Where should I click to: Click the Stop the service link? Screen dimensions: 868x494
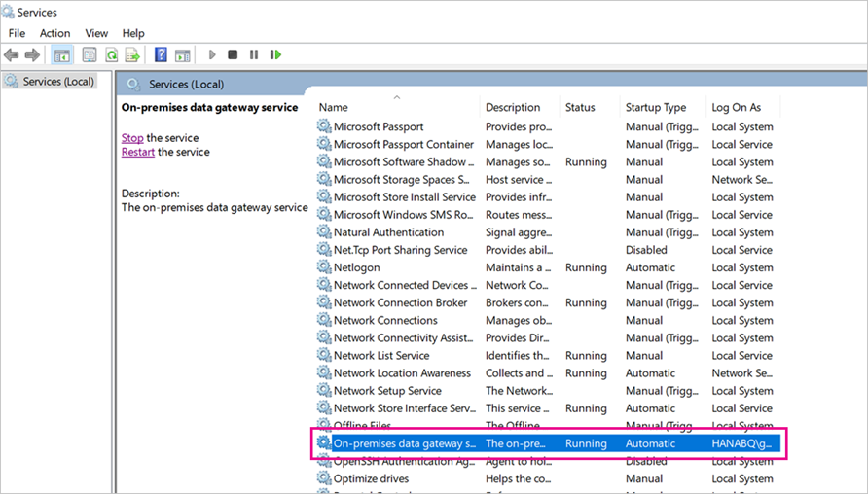pos(132,138)
